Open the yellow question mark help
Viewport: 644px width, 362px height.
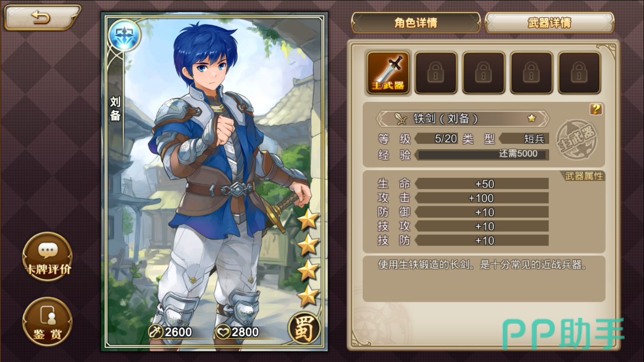click(x=595, y=109)
